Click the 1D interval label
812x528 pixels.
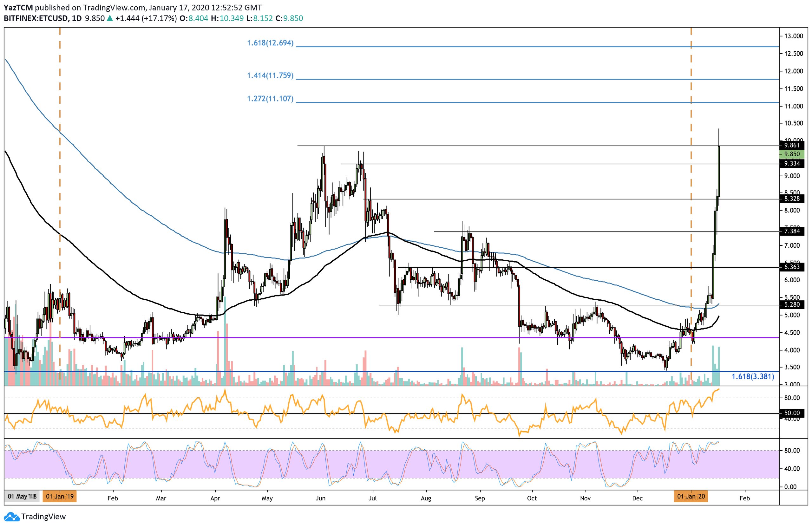tap(77, 18)
